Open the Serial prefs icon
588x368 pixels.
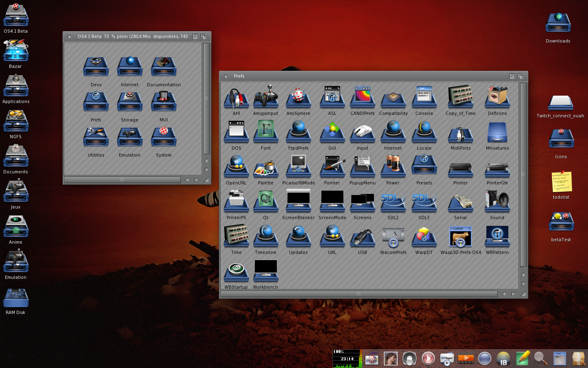pos(460,203)
